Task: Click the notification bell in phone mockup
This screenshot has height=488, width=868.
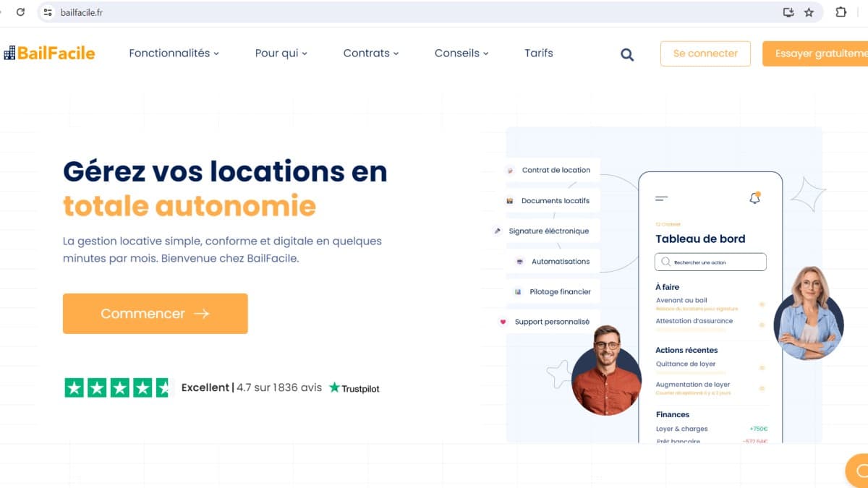Action: (754, 198)
